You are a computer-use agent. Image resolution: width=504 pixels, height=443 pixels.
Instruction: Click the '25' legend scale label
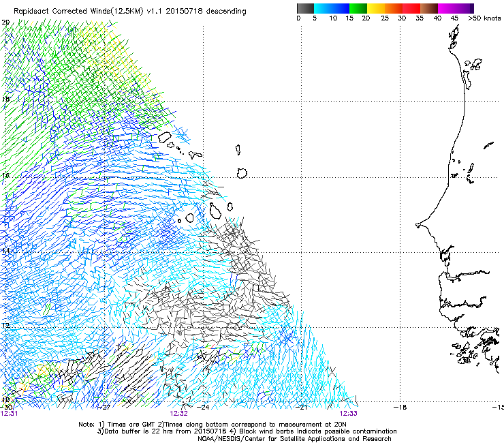click(x=385, y=18)
